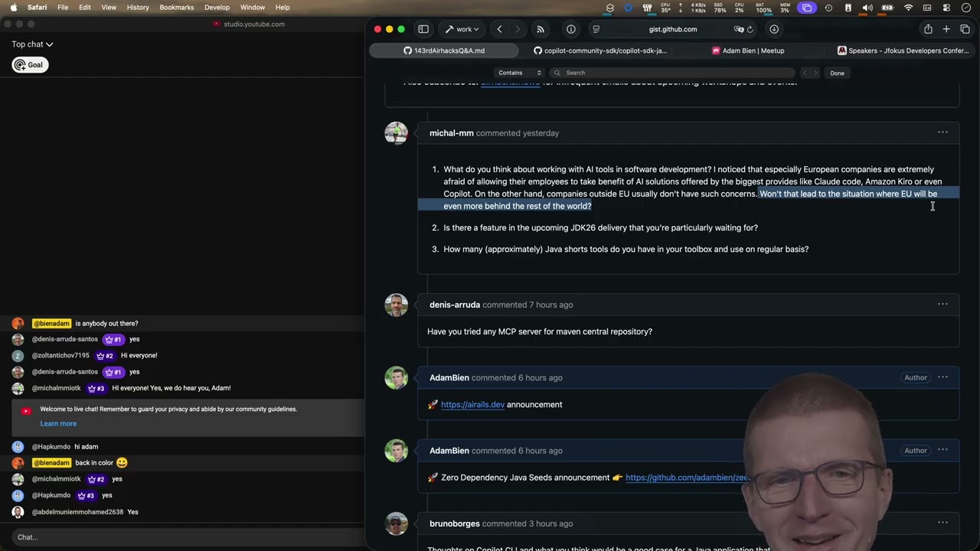Go to next find match arrow
The width and height of the screenshot is (980, 551).
815,73
